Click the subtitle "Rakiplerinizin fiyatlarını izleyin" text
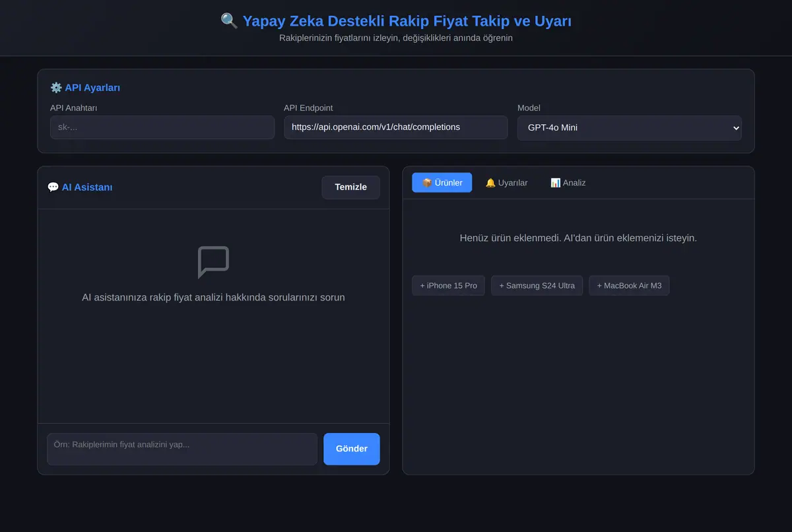 [396, 38]
